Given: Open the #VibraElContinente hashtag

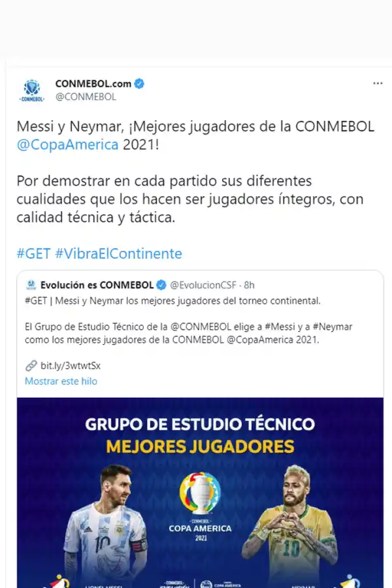Looking at the screenshot, I should pos(117,253).
